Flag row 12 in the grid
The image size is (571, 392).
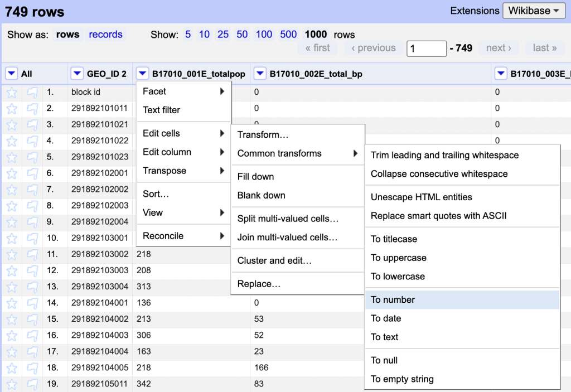(x=32, y=270)
